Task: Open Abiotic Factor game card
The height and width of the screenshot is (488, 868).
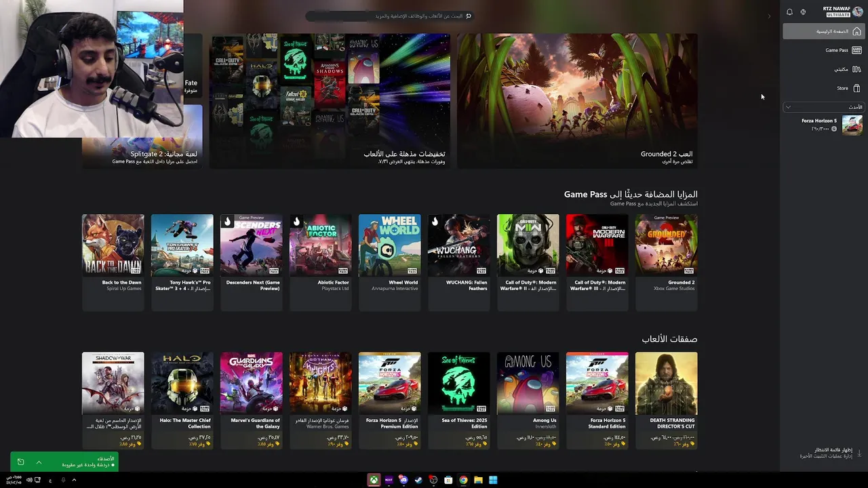Action: [321, 262]
